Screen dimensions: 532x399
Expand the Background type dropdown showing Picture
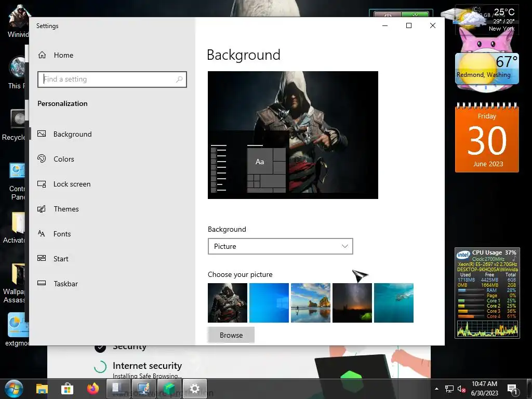coord(280,246)
